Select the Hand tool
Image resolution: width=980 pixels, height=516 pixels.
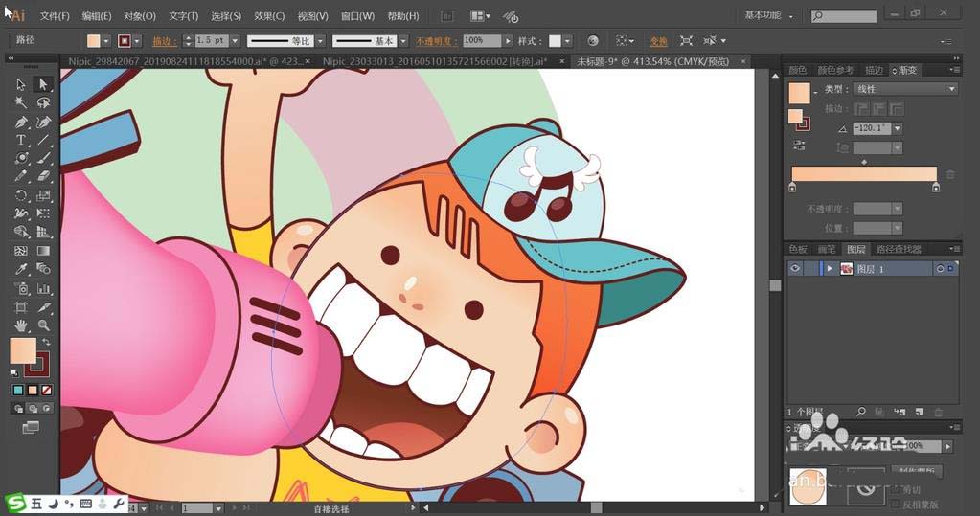pyautogui.click(x=21, y=325)
